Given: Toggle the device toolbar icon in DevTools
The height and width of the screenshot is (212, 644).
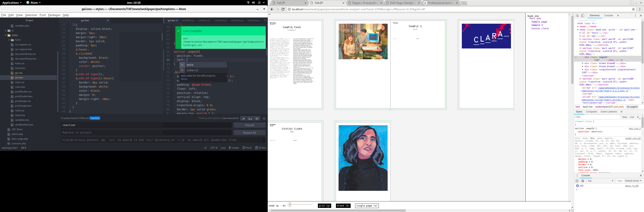Looking at the screenshot, I should coord(582,16).
